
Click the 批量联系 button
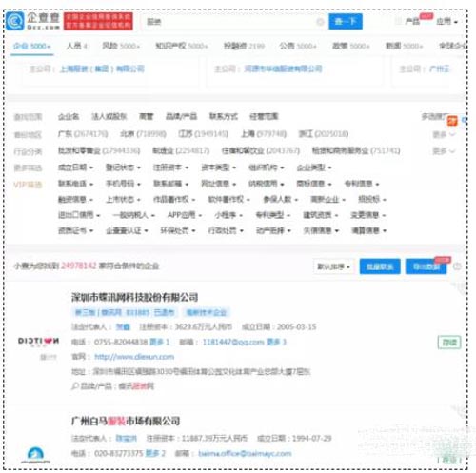380,266
